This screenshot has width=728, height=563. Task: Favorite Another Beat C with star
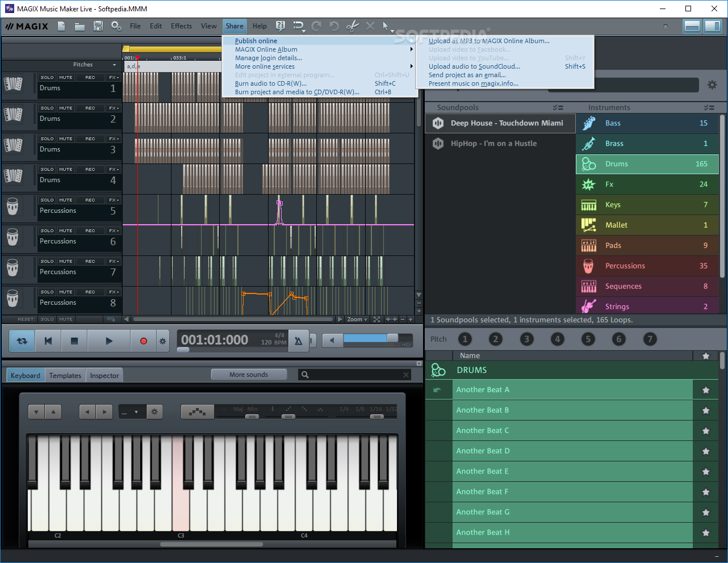coord(706,431)
